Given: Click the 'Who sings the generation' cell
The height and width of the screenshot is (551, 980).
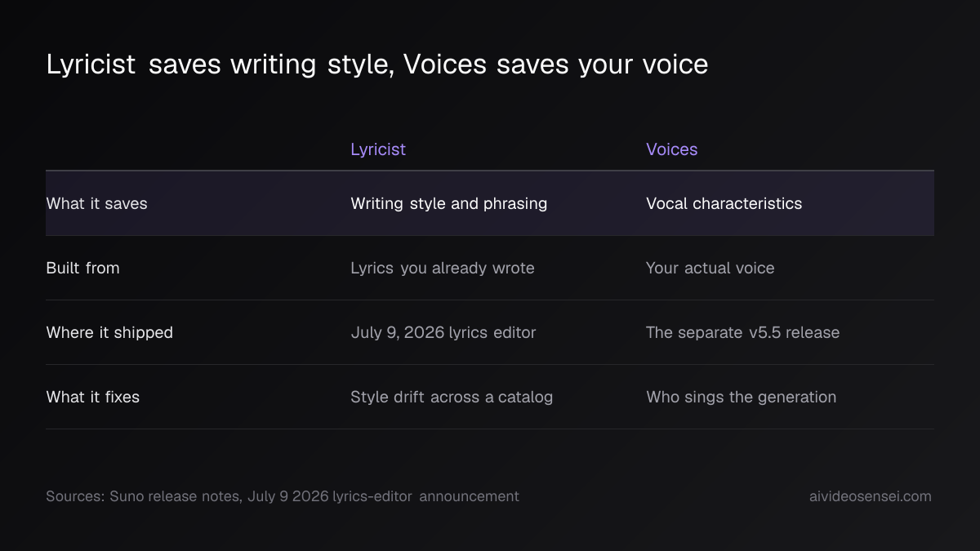Looking at the screenshot, I should click(742, 397).
